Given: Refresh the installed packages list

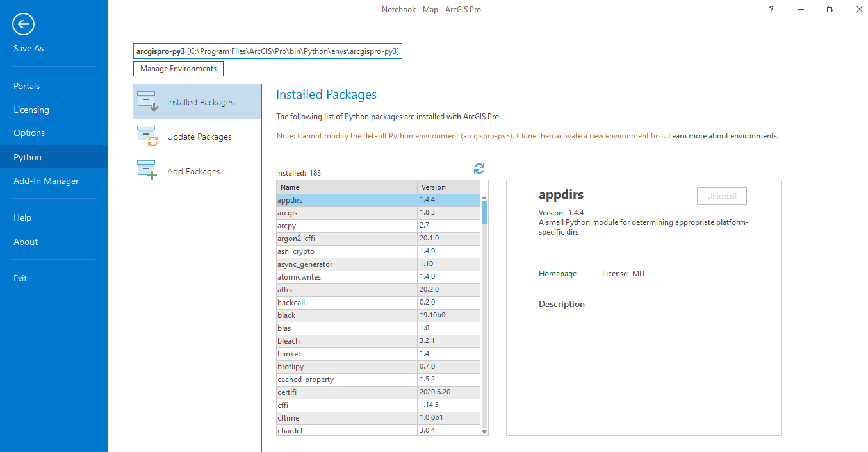Looking at the screenshot, I should coord(479,168).
